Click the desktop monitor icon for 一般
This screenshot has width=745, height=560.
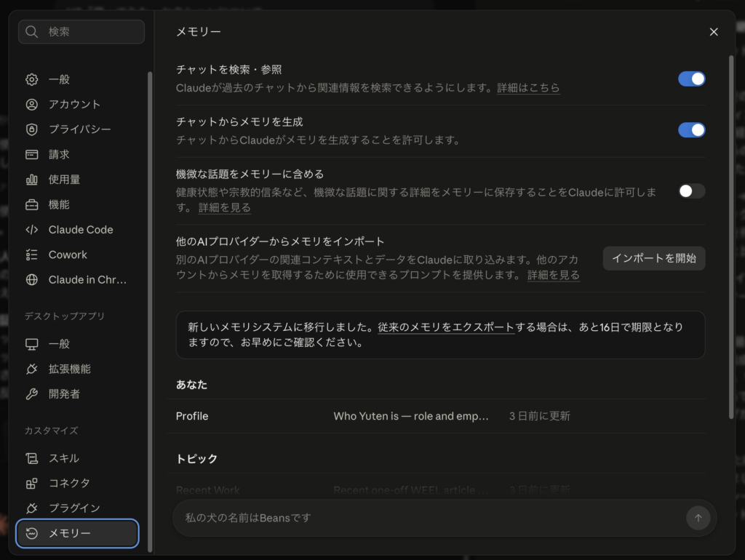pos(32,344)
